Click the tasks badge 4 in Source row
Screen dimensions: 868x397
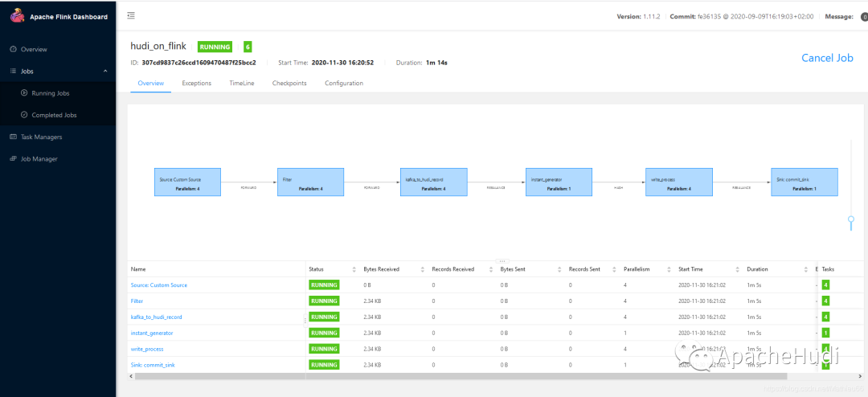pos(826,285)
